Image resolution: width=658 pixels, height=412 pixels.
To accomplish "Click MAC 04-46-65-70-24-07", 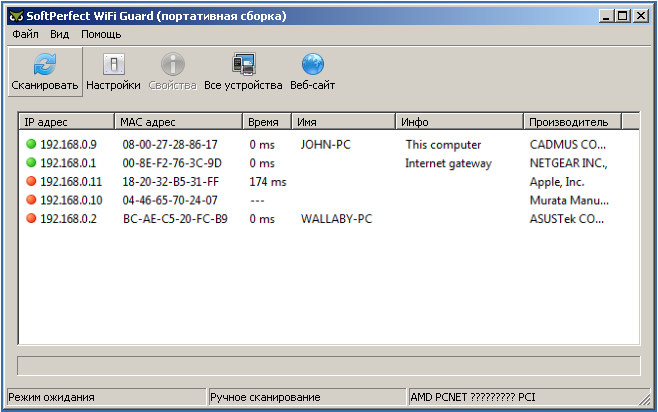I will pyautogui.click(x=170, y=200).
